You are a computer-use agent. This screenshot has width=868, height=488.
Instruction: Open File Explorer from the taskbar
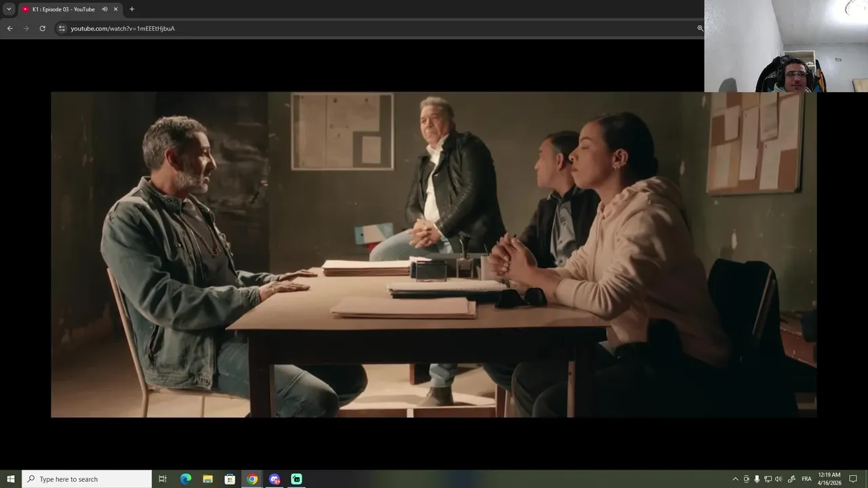tap(208, 479)
